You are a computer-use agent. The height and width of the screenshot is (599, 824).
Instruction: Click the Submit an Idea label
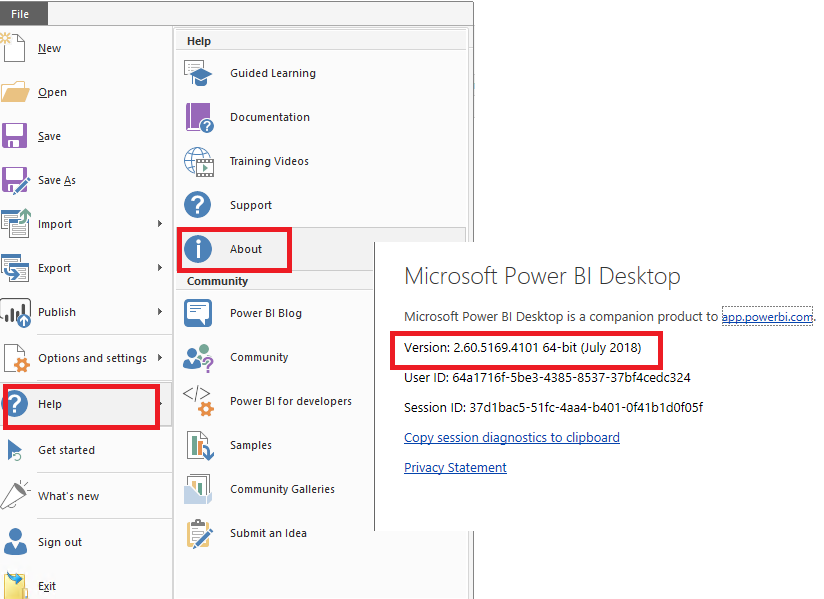269,533
